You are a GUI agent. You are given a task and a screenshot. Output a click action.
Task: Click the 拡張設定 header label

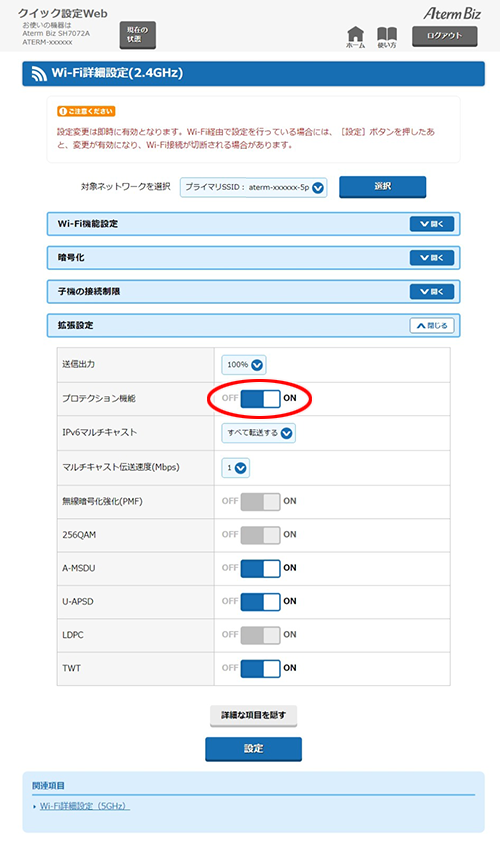(75, 326)
